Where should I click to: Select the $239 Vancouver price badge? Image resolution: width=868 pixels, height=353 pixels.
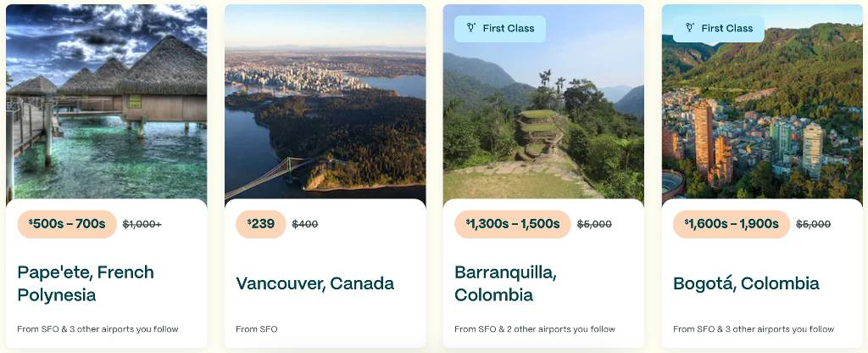point(261,224)
